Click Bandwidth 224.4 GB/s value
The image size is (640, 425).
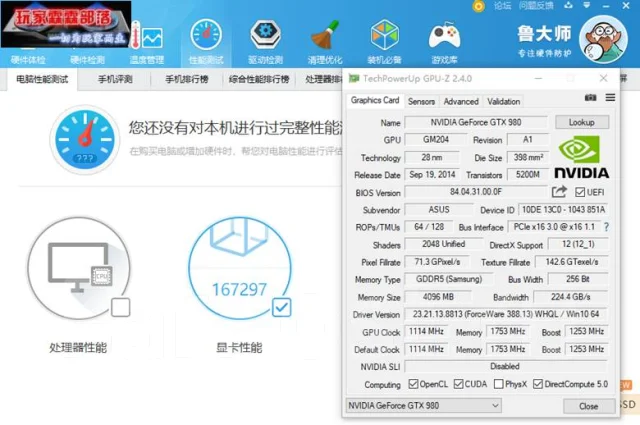pos(571,297)
